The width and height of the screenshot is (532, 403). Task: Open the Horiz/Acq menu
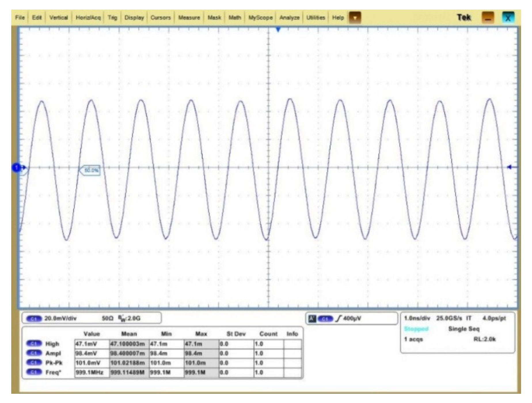88,18
